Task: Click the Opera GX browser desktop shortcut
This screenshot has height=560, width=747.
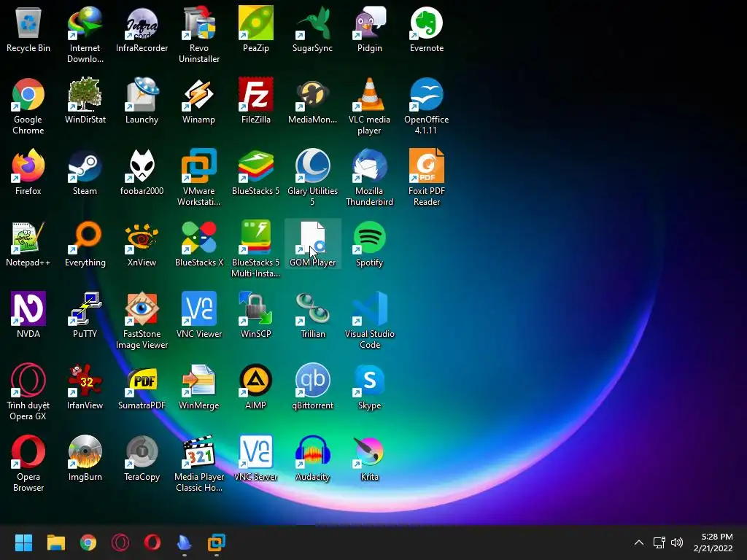Action: [28, 380]
